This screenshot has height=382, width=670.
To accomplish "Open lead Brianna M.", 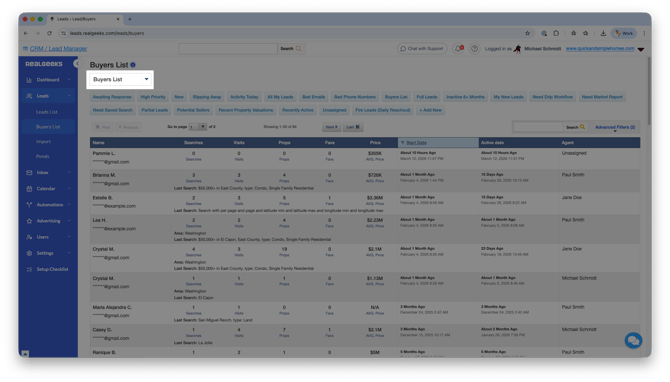I will 104,175.
